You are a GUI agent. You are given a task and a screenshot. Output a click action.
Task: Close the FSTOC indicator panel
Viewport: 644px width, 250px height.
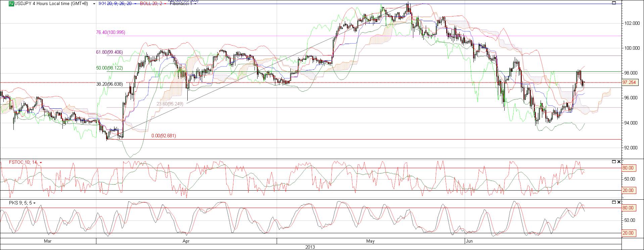619,162
